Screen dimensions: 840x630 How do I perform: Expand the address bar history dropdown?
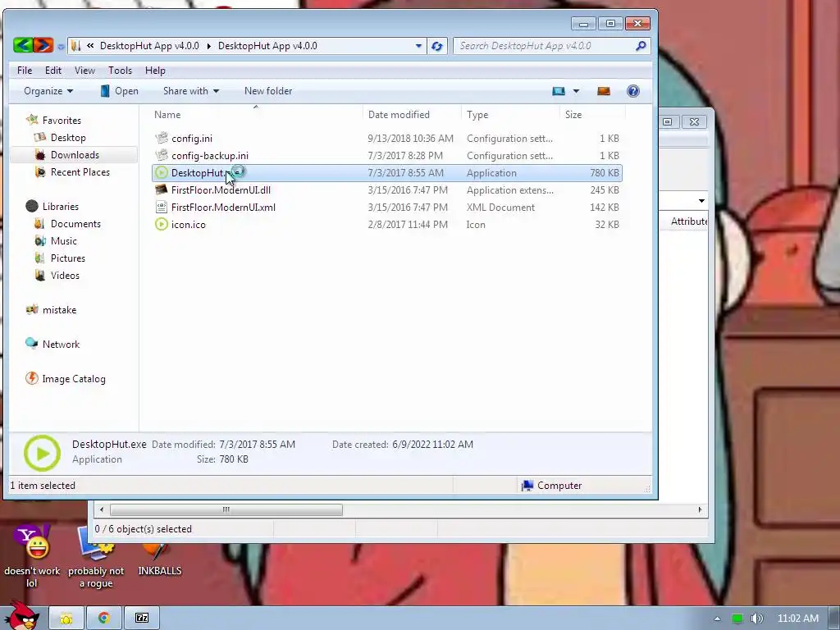[x=418, y=46]
